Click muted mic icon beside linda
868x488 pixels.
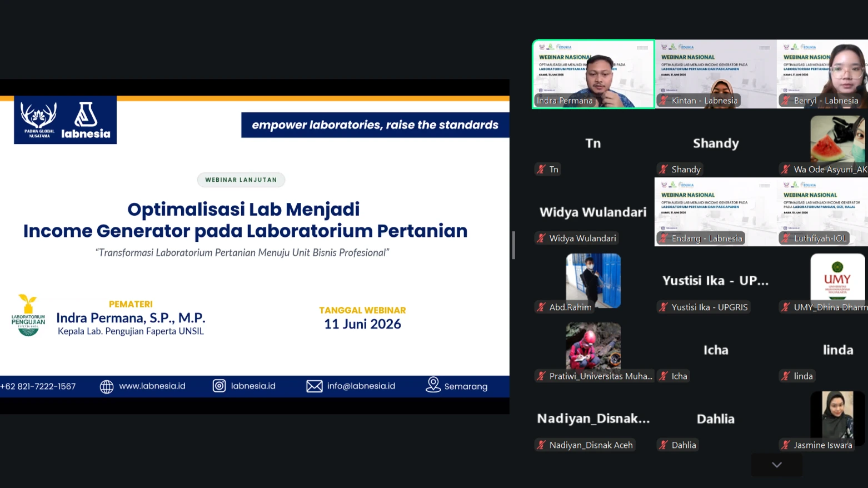tap(786, 376)
